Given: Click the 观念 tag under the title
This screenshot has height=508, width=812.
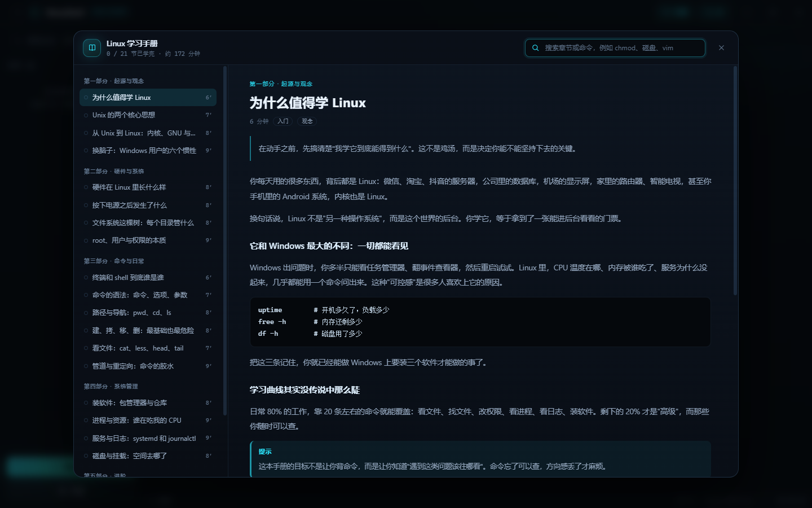Looking at the screenshot, I should (307, 121).
